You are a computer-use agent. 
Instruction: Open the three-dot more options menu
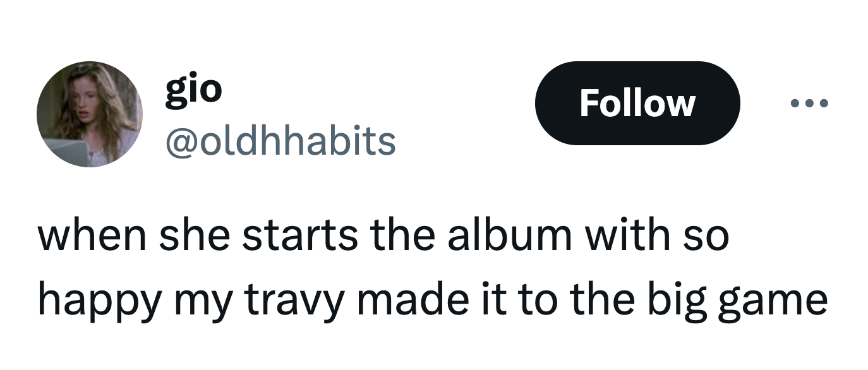(x=809, y=103)
